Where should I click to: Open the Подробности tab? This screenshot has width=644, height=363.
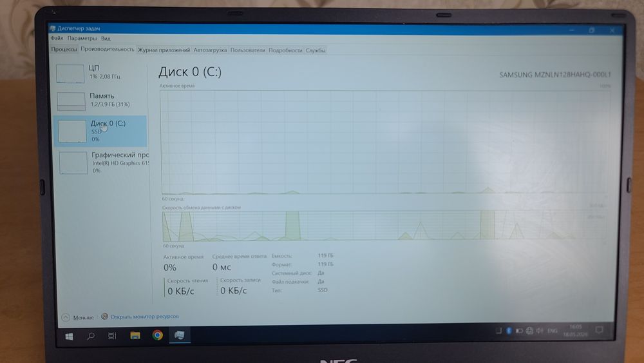point(285,50)
